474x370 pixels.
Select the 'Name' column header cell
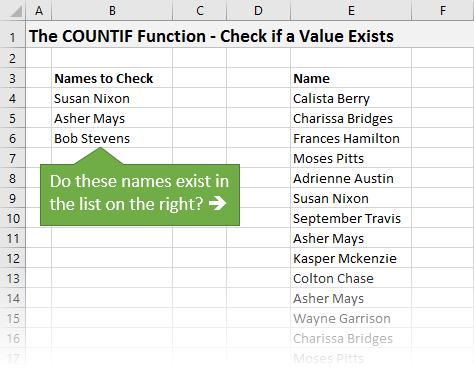(x=351, y=79)
